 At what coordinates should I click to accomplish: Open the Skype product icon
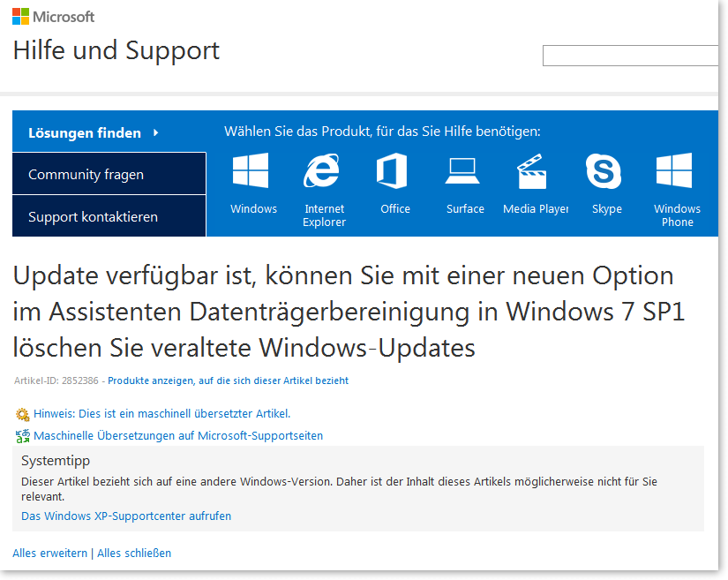tap(604, 171)
